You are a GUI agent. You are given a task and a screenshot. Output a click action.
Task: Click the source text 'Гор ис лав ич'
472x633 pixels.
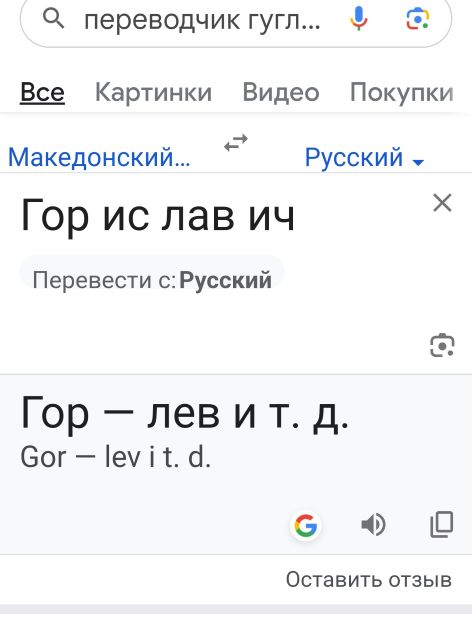pos(157,216)
